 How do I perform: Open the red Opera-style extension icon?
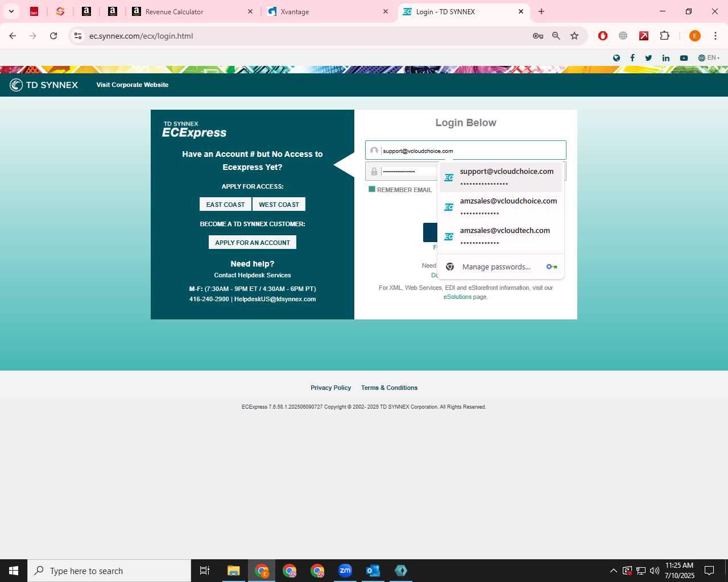(603, 36)
